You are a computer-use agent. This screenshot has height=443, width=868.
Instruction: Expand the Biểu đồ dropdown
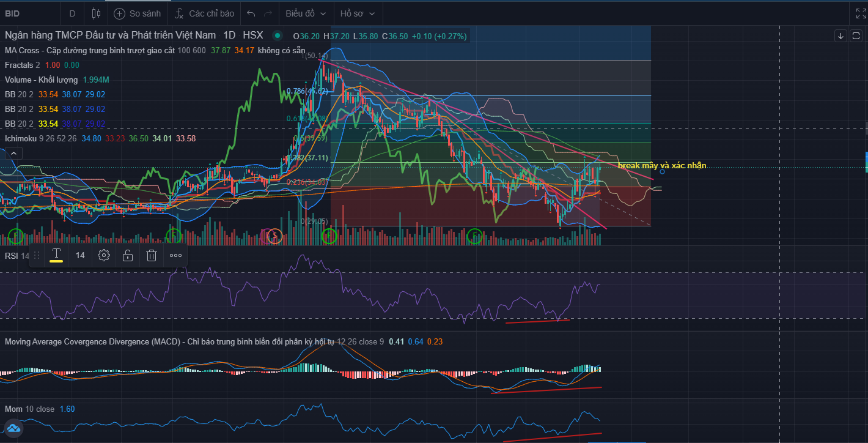(306, 13)
